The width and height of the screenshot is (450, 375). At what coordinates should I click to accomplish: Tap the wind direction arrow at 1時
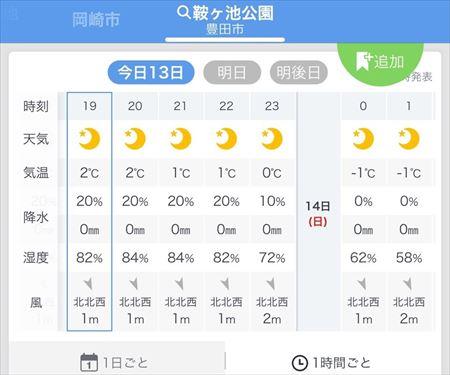pyautogui.click(x=408, y=284)
